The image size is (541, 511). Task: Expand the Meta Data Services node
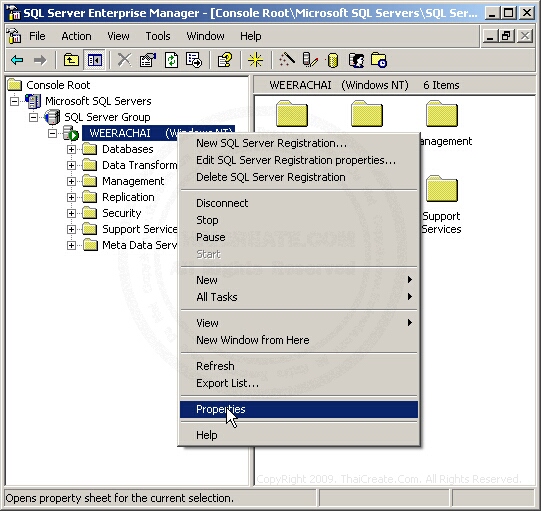coord(71,245)
